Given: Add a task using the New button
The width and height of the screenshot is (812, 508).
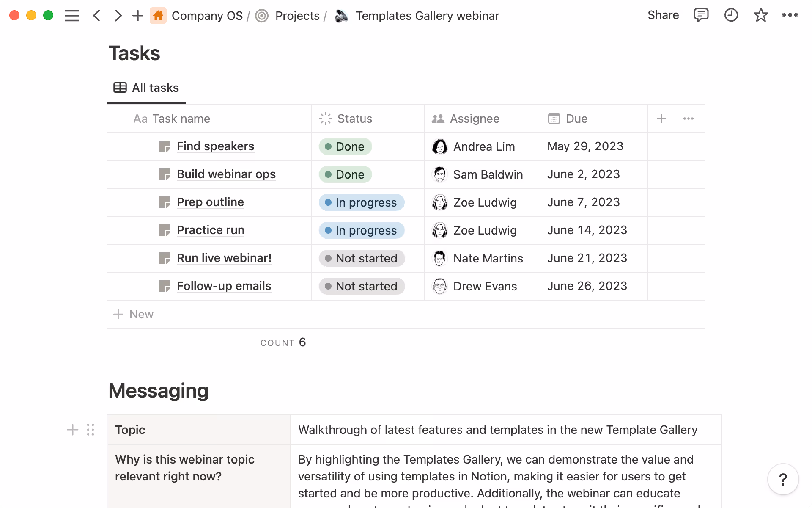Looking at the screenshot, I should pos(133,314).
